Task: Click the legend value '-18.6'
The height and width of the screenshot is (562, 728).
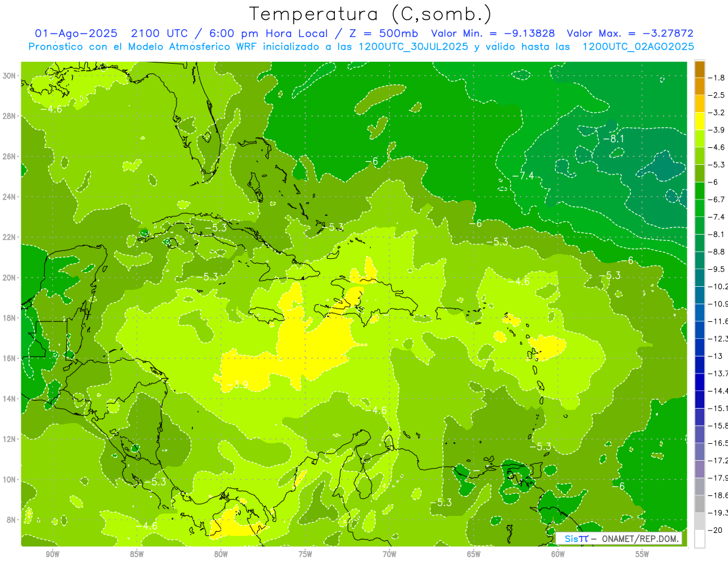Action: click(x=718, y=495)
